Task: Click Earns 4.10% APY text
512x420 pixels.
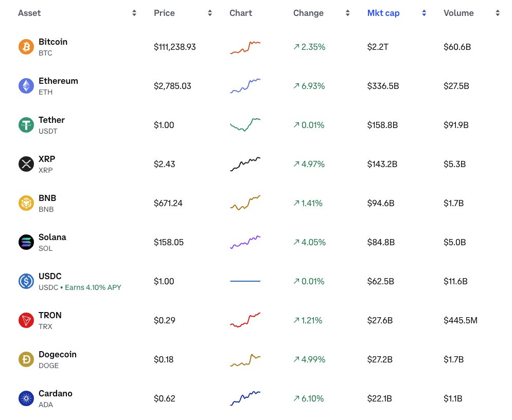Action: (93, 287)
